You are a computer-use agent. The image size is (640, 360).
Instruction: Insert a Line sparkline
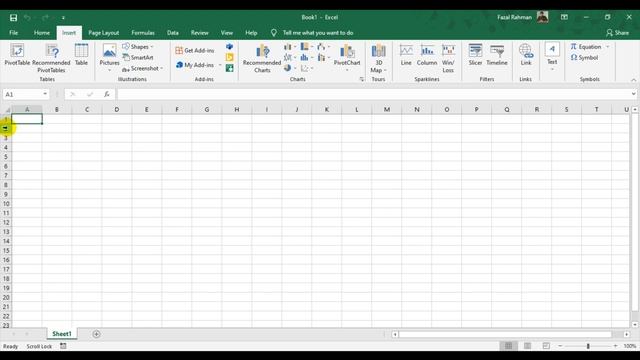click(406, 55)
